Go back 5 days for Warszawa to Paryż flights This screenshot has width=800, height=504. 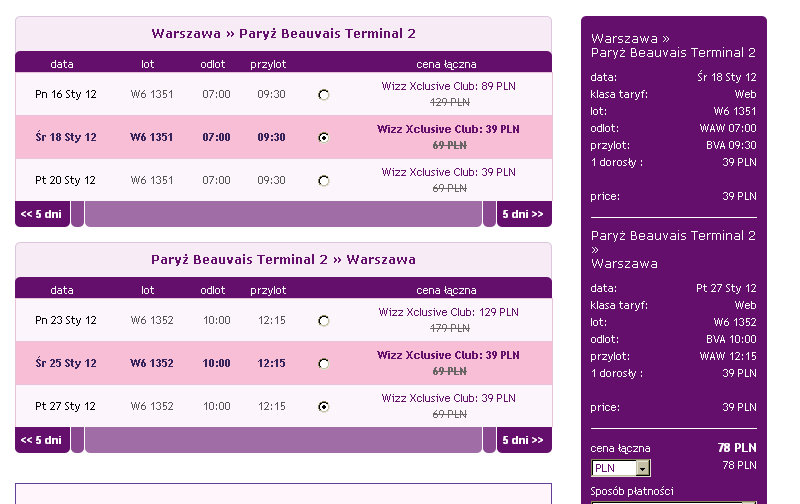click(42, 214)
